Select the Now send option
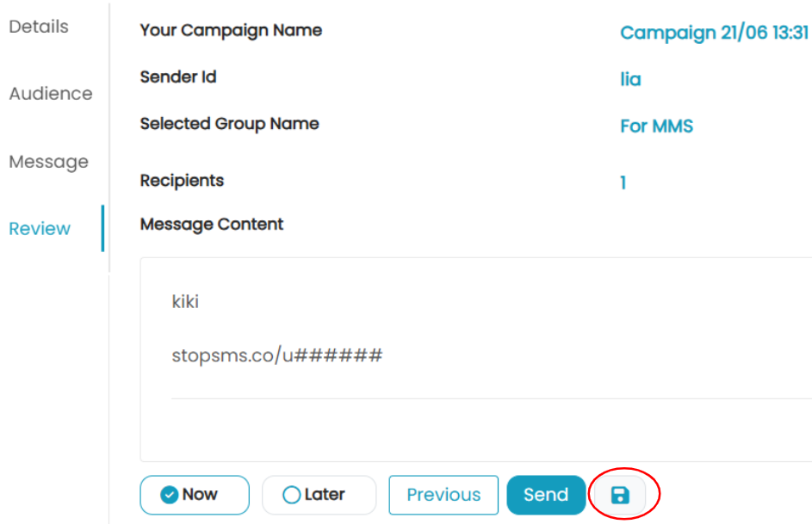This screenshot has height=524, width=812. tap(195, 495)
